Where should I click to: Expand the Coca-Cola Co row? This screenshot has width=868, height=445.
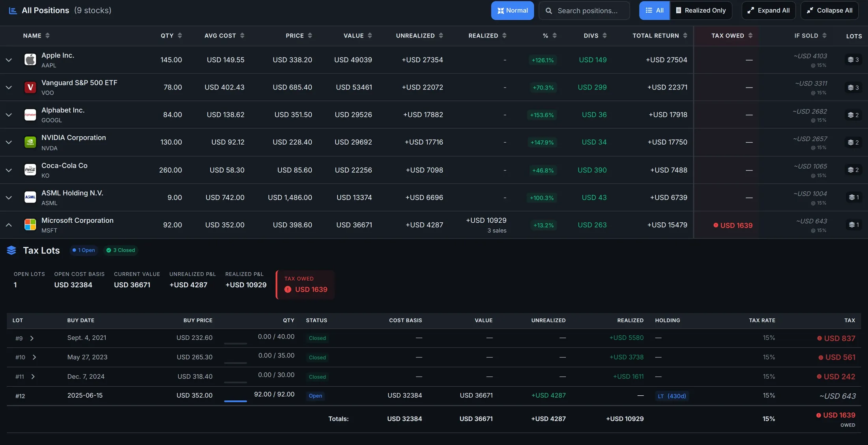coord(9,170)
